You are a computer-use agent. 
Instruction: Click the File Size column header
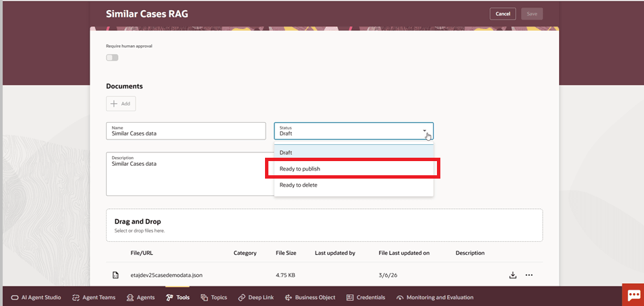(x=286, y=253)
